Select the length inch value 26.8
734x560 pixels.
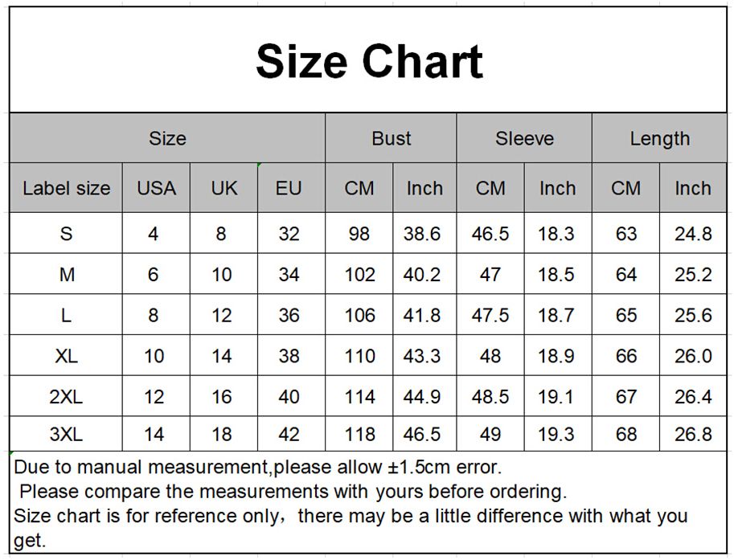[x=693, y=435]
